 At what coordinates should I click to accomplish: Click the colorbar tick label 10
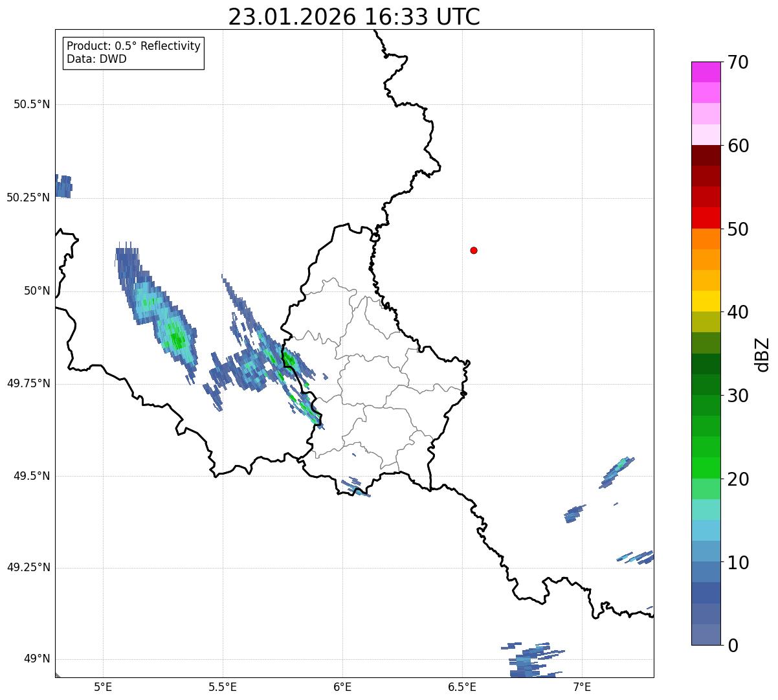[738, 563]
